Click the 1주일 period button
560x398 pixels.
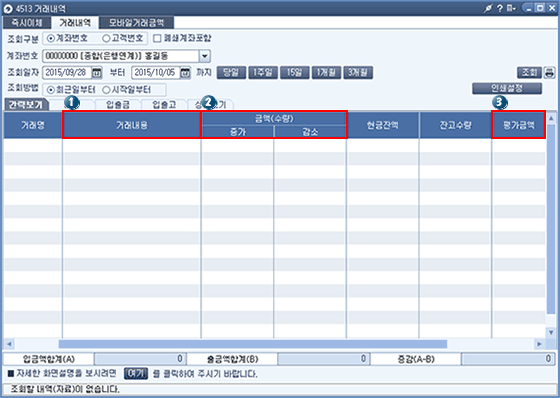tap(262, 73)
